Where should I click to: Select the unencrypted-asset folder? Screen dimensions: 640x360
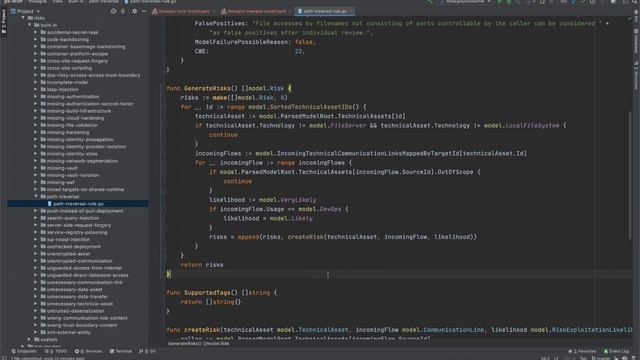(x=68, y=253)
